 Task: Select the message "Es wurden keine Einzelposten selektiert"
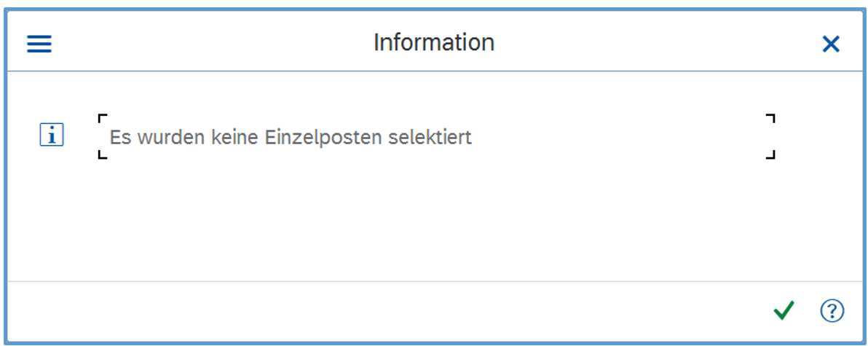coord(291,137)
